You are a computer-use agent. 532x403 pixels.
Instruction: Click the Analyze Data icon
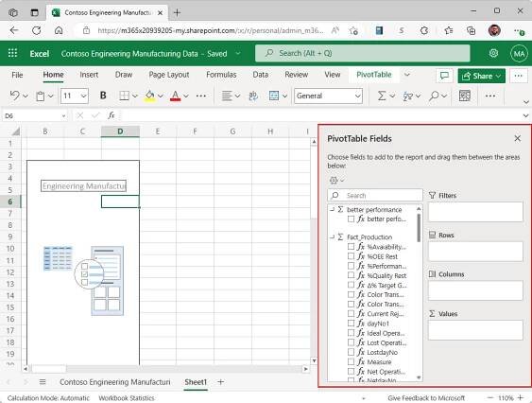(x=465, y=96)
